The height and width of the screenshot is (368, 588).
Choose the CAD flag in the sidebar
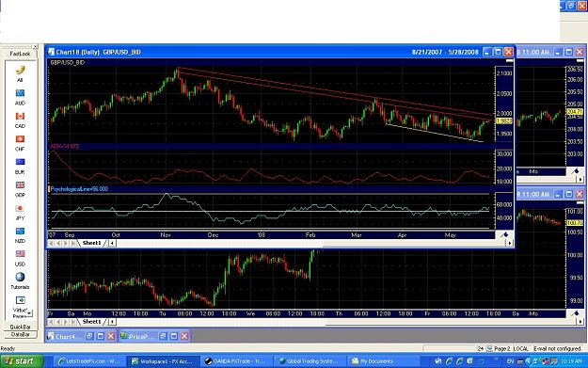click(20, 116)
